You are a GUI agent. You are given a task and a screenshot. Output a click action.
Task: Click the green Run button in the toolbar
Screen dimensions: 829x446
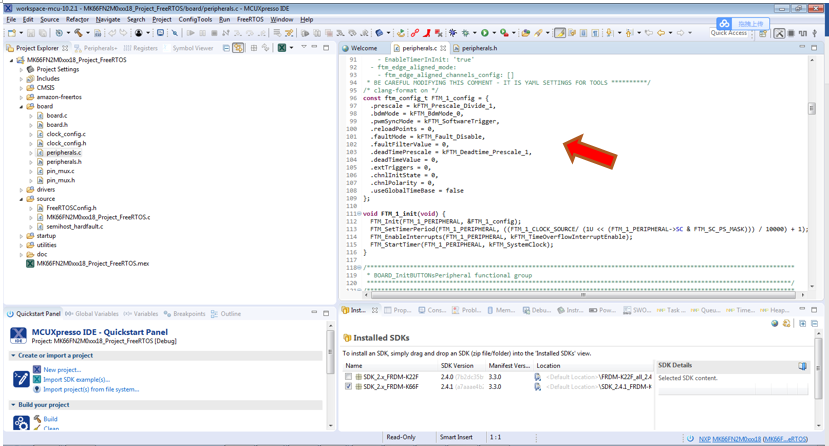pos(485,33)
